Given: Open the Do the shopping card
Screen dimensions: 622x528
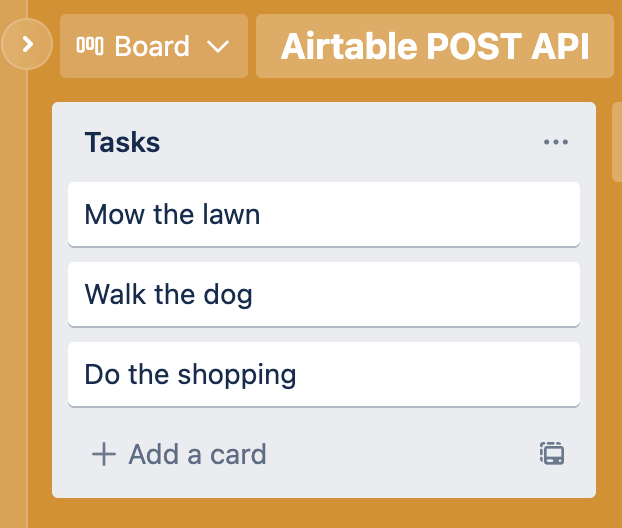Looking at the screenshot, I should click(x=324, y=374).
